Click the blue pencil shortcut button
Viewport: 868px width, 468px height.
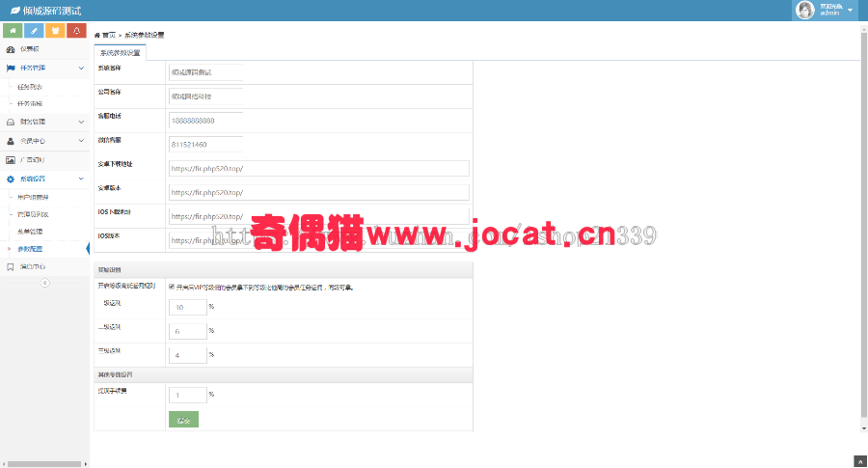click(34, 31)
